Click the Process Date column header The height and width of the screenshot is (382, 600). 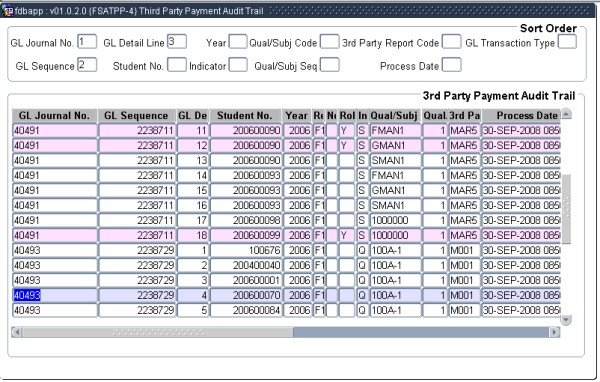click(521, 116)
